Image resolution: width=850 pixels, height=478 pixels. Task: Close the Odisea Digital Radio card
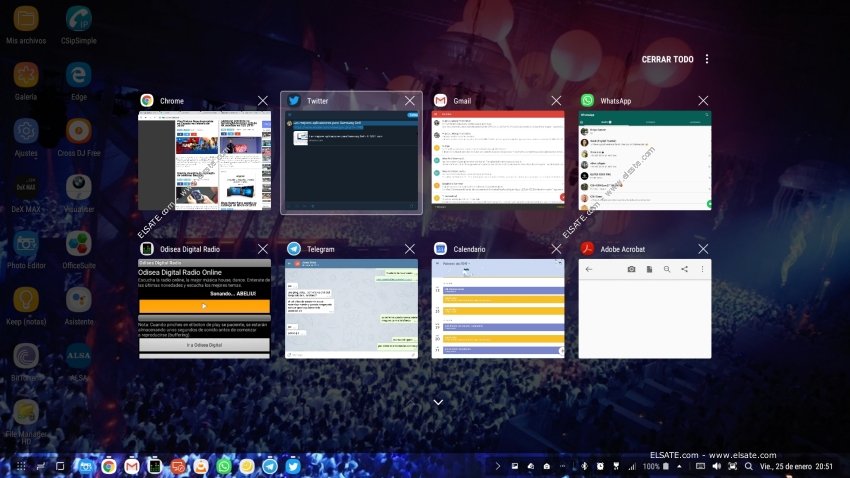tap(263, 249)
